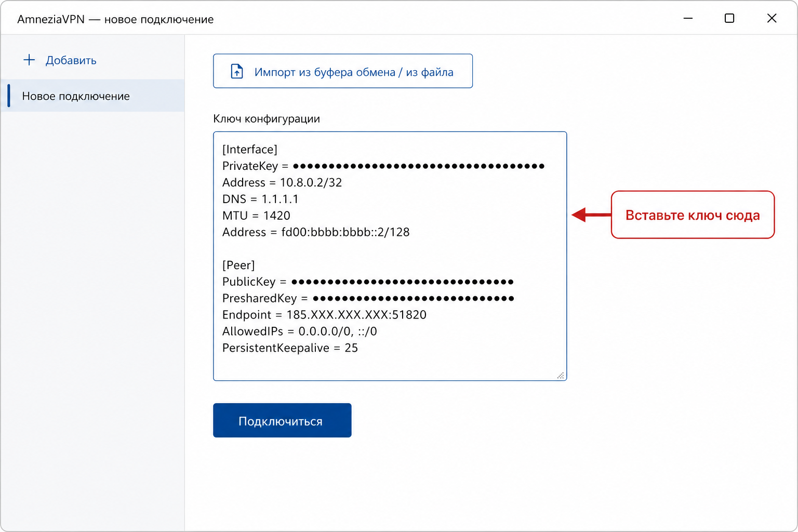Screen dimensions: 798x532
Task: Select Новое подключение in the sidebar
Action: coord(92,96)
